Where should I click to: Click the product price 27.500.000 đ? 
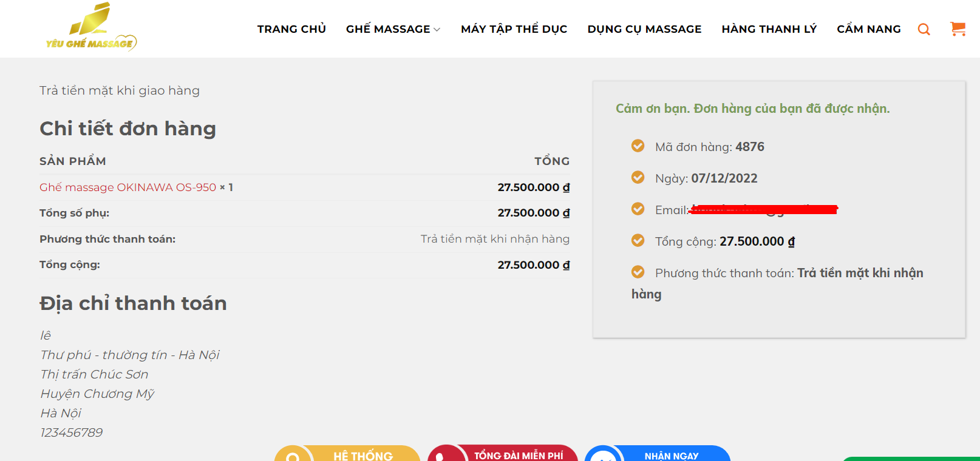click(534, 187)
